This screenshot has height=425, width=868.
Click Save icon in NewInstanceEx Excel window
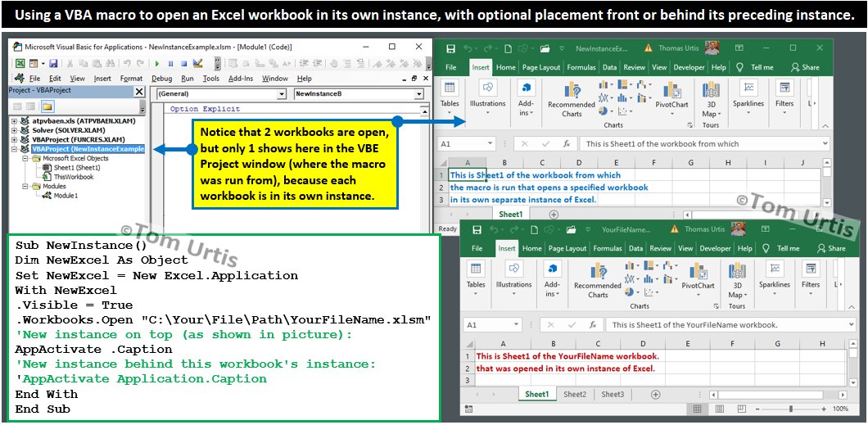click(x=450, y=48)
